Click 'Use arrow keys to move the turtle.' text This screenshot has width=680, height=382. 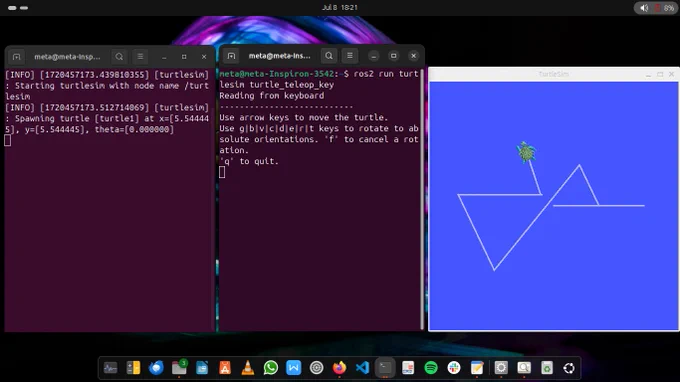coord(303,118)
